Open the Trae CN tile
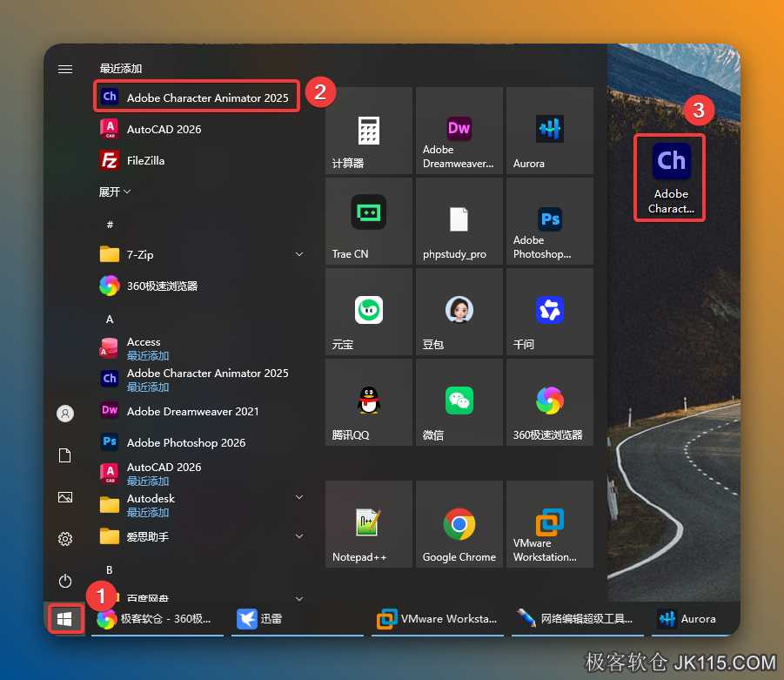 point(369,221)
